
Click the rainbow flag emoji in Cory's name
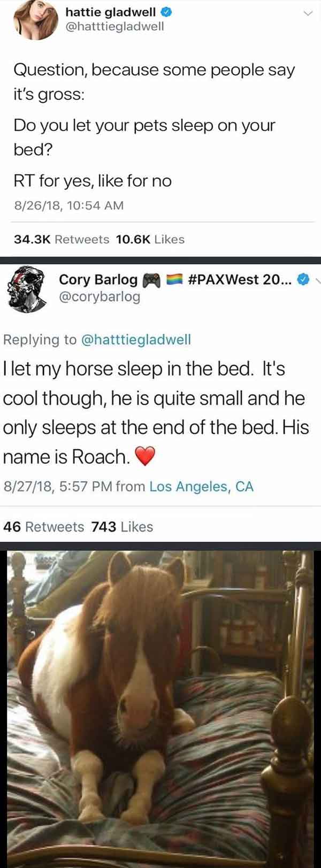point(174,279)
